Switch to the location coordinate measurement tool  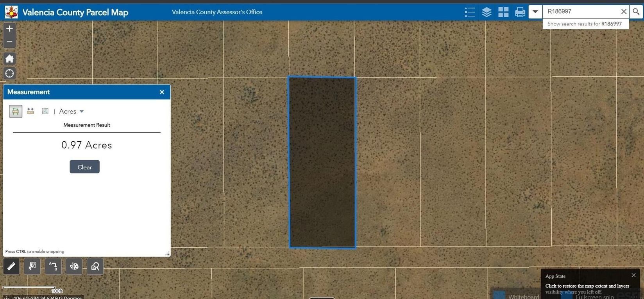tap(45, 112)
